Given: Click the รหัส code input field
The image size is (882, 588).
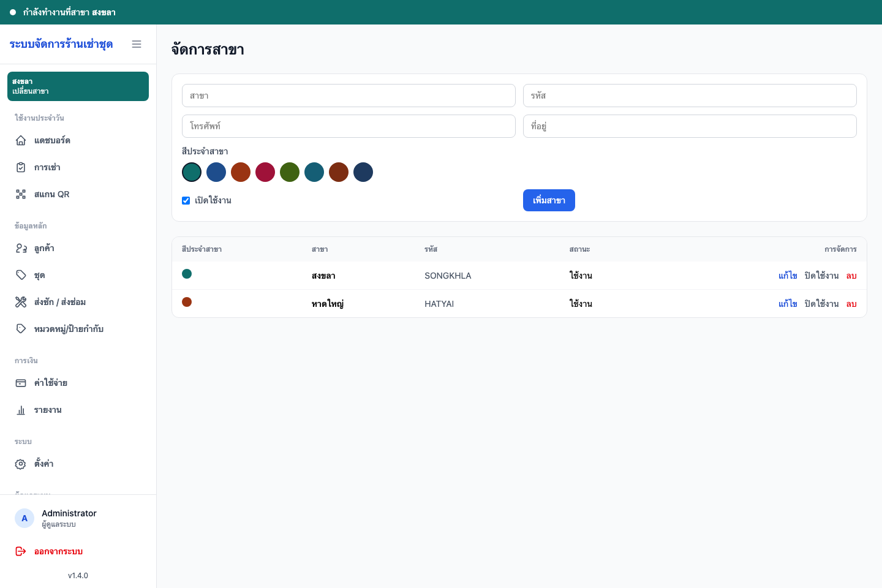Looking at the screenshot, I should (690, 96).
